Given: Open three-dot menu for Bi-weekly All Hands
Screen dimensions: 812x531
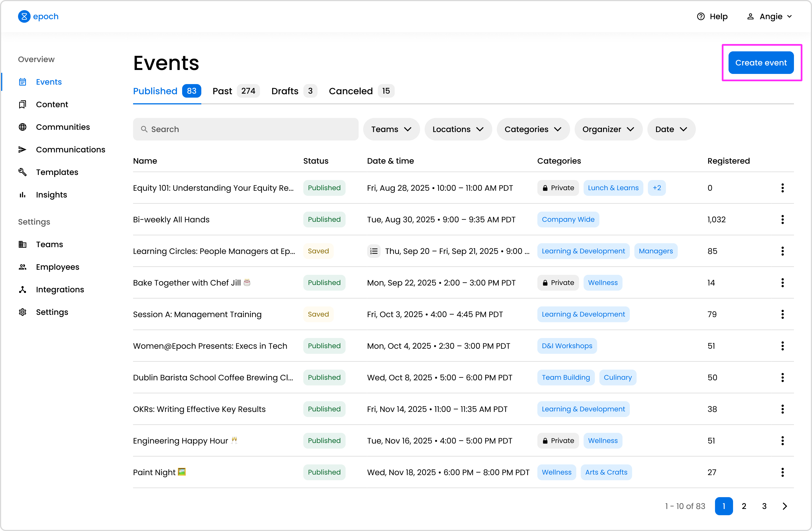Looking at the screenshot, I should (x=782, y=220).
